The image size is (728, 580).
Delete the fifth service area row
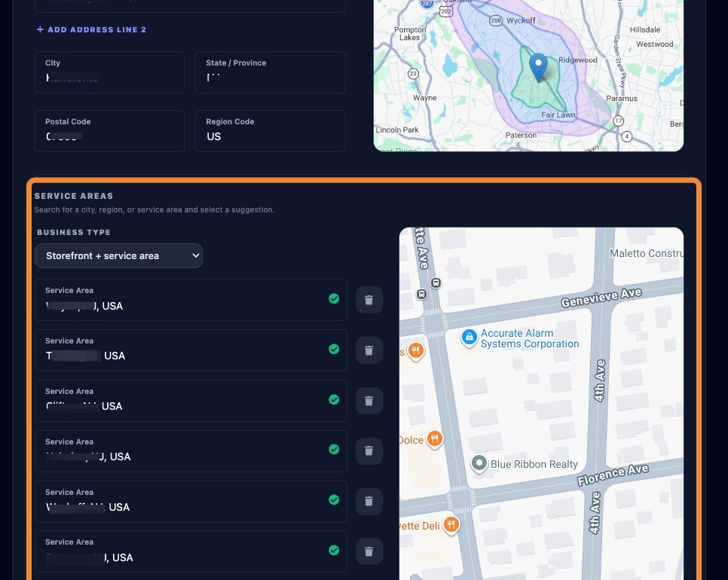369,501
